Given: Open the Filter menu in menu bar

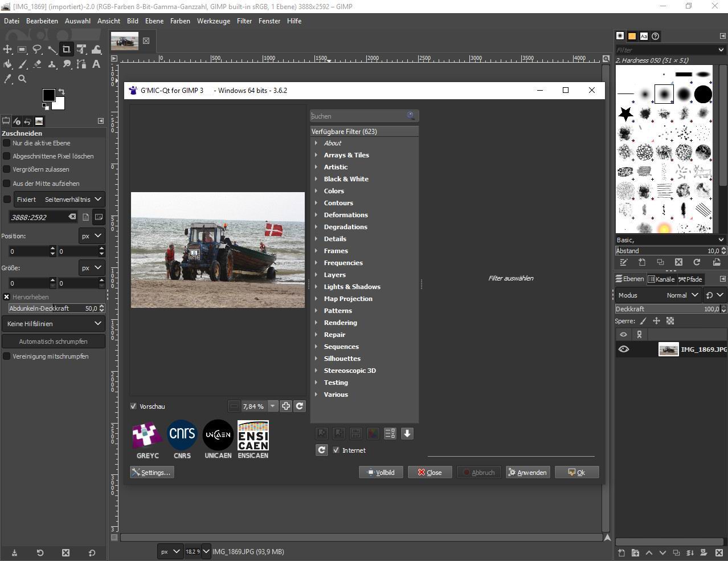Looking at the screenshot, I should 244,21.
